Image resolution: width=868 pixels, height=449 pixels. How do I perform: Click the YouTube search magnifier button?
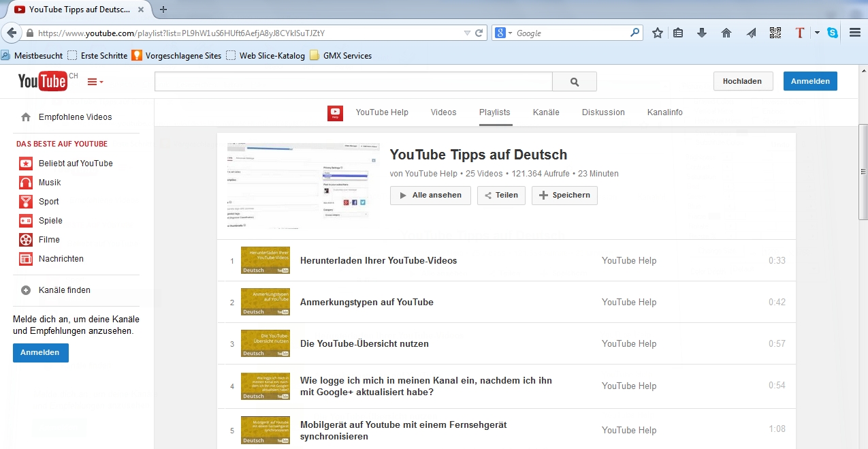pos(575,82)
